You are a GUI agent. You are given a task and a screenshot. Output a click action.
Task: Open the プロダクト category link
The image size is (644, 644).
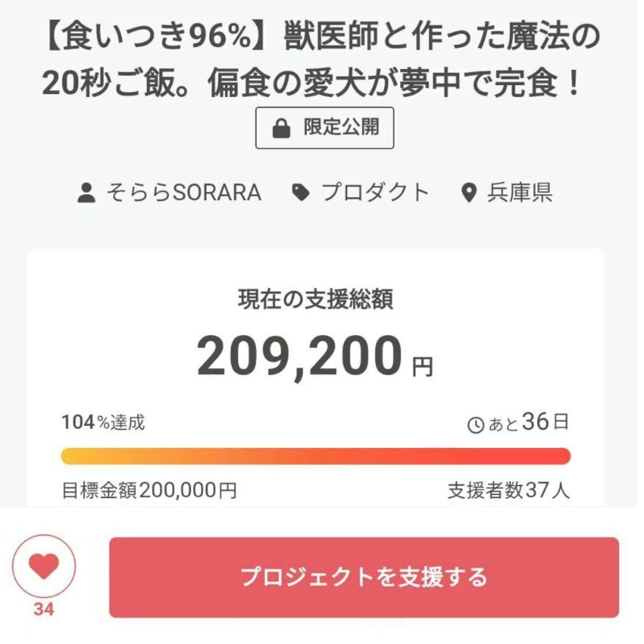tap(375, 193)
